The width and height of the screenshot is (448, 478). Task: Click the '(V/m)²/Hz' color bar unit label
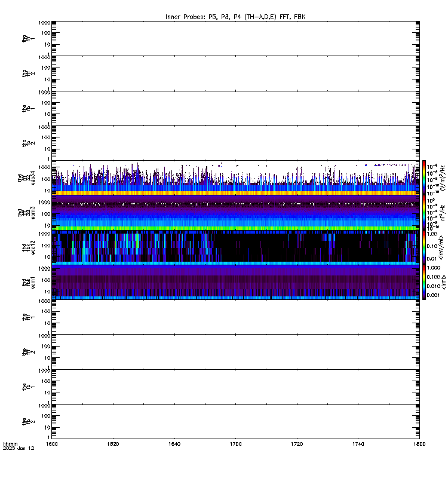coord(443,178)
